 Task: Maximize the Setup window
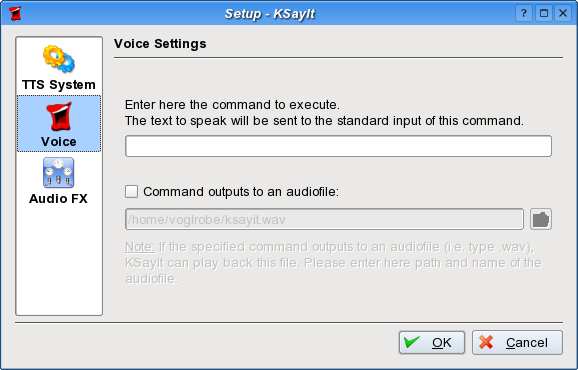coord(544,14)
